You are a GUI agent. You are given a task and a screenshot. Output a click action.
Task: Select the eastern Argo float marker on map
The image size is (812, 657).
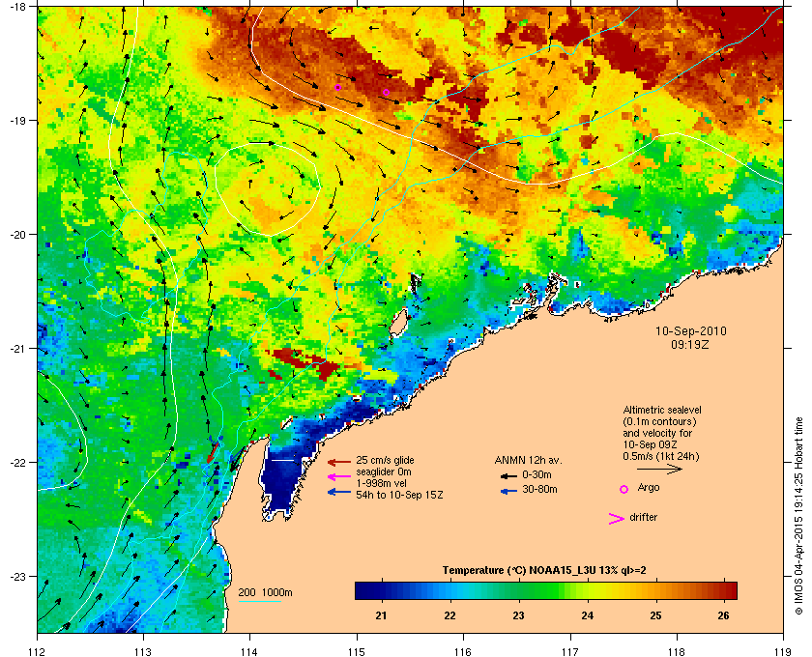pyautogui.click(x=386, y=92)
